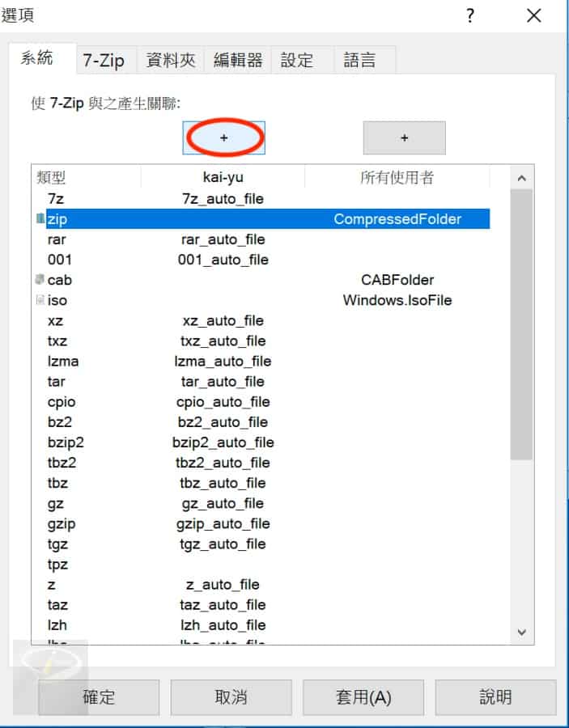Click the bzip2_auto_file association cell
Image resolution: width=569 pixels, height=728 pixels.
tap(223, 442)
